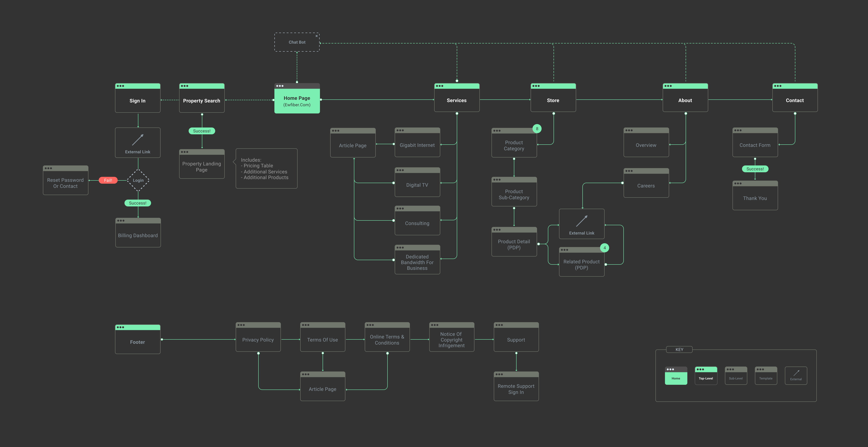This screenshot has height=447, width=868.
Task: Close the Chat Bot dashed box
Action: (x=316, y=36)
